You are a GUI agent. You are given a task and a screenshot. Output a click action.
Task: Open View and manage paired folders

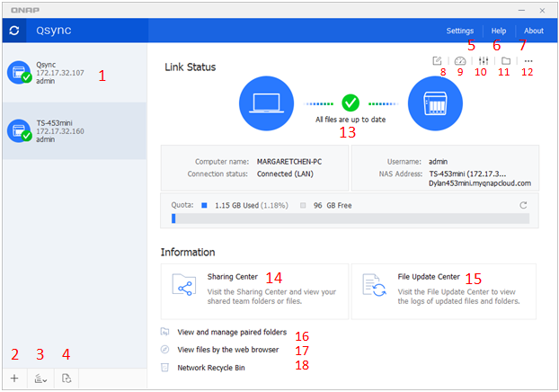pyautogui.click(x=232, y=332)
